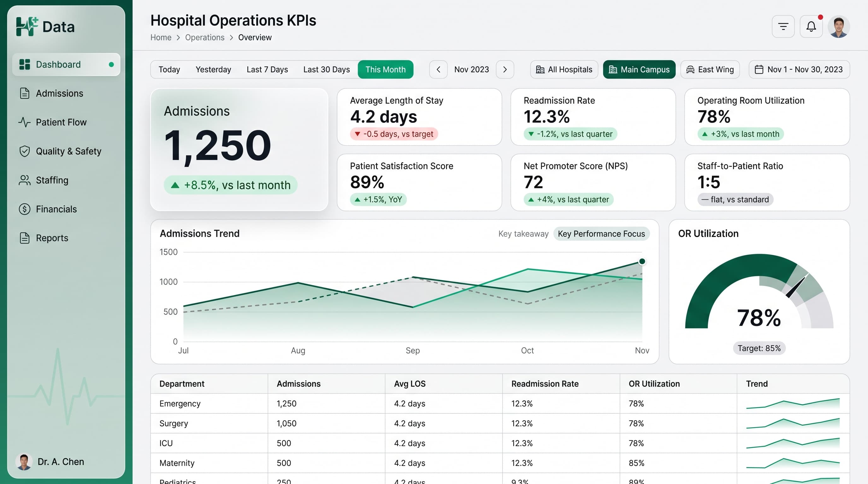Open Reports from the sidebar

coord(66,238)
